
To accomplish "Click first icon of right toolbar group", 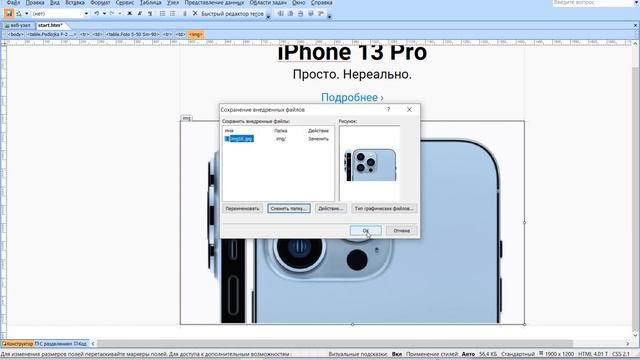I will pyautogui.click(x=280, y=13).
